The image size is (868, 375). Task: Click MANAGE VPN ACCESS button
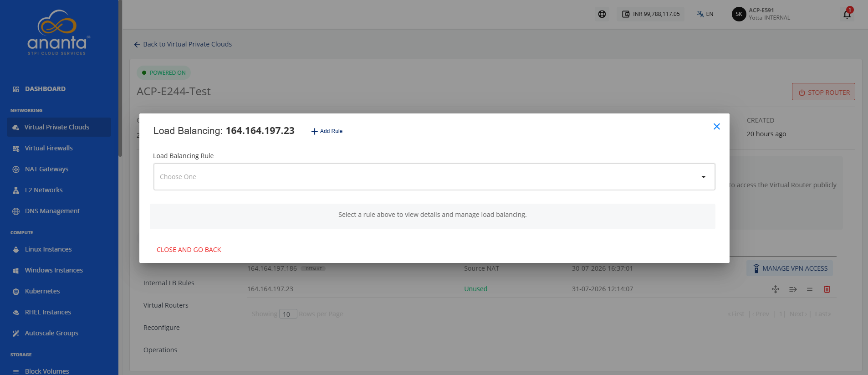point(790,268)
